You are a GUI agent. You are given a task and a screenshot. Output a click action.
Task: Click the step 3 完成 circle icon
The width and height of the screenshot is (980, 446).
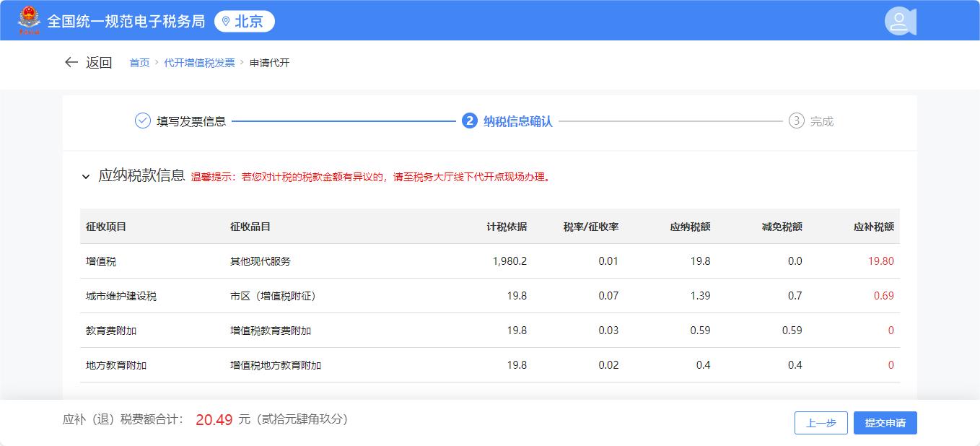tap(796, 121)
